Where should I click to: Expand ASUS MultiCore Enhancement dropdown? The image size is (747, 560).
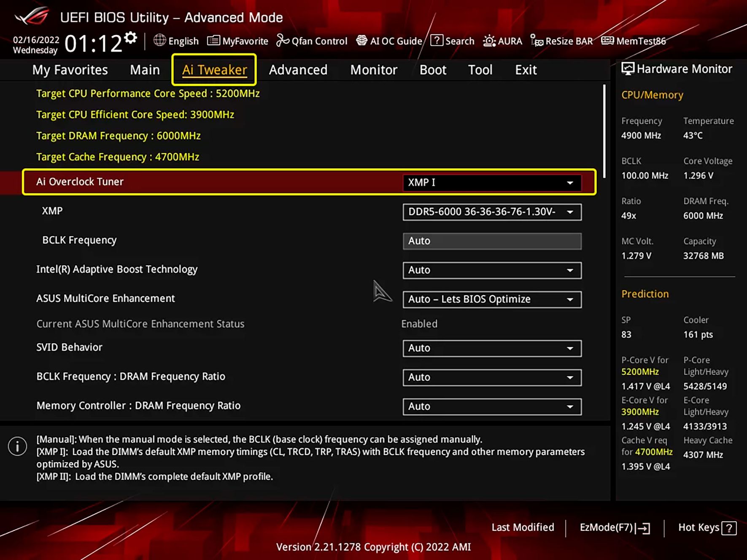pos(492,299)
